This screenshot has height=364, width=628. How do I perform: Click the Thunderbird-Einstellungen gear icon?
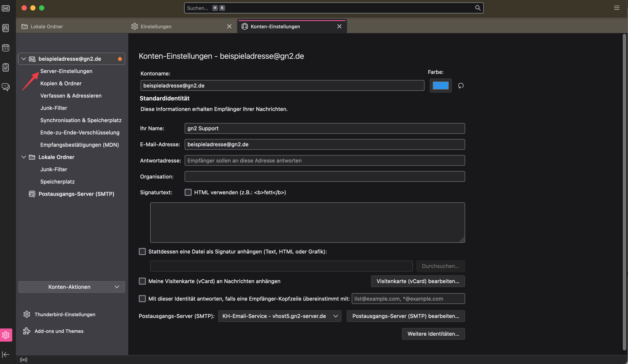tap(27, 314)
